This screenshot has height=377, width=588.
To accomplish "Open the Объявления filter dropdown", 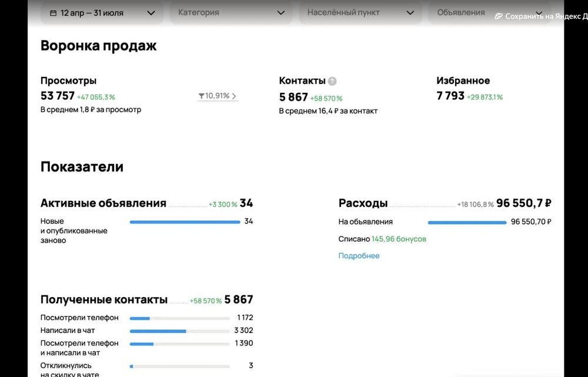I will tap(489, 13).
